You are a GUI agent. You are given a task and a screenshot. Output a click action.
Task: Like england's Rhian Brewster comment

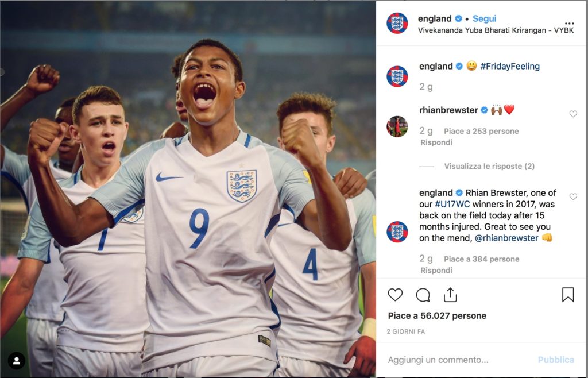pyautogui.click(x=573, y=197)
